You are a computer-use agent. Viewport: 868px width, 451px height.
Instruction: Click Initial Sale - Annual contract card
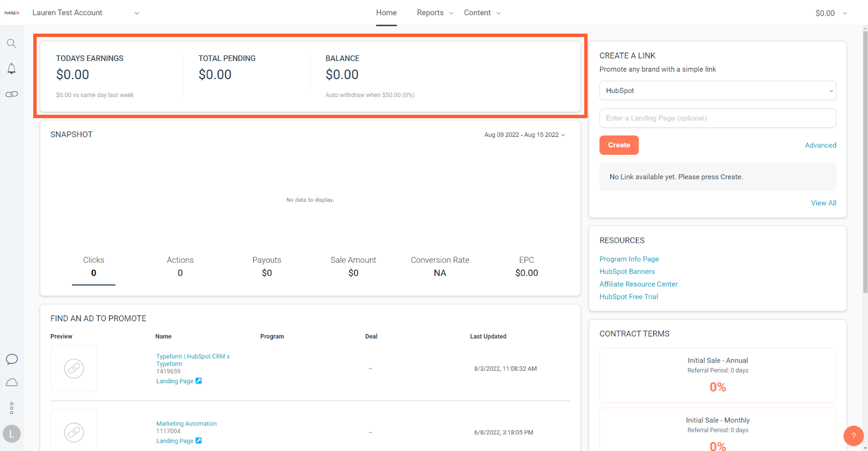(x=718, y=375)
